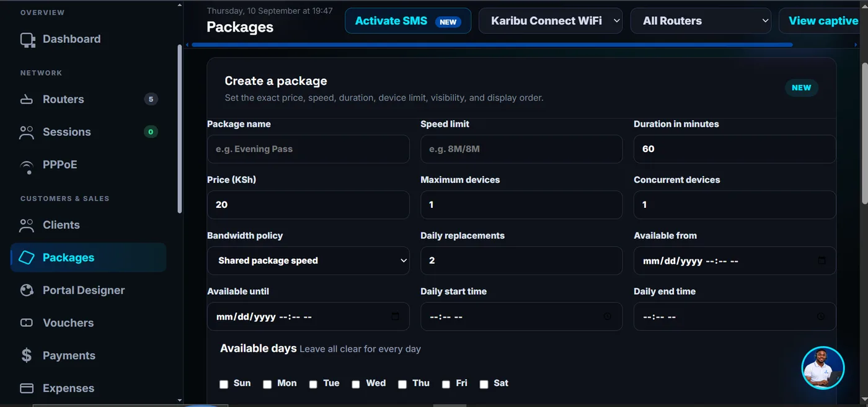Open Portal Designer in sidebar

point(89,290)
